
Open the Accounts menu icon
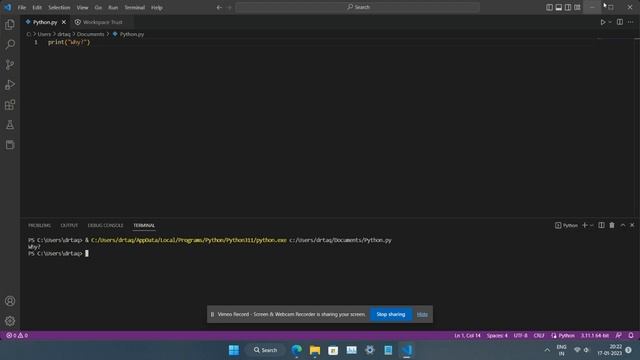coord(10,301)
